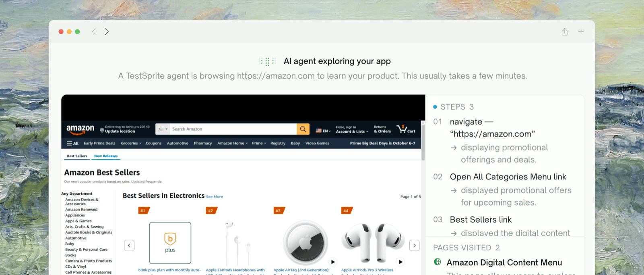Open Automotive in the nav bar

coord(178,143)
